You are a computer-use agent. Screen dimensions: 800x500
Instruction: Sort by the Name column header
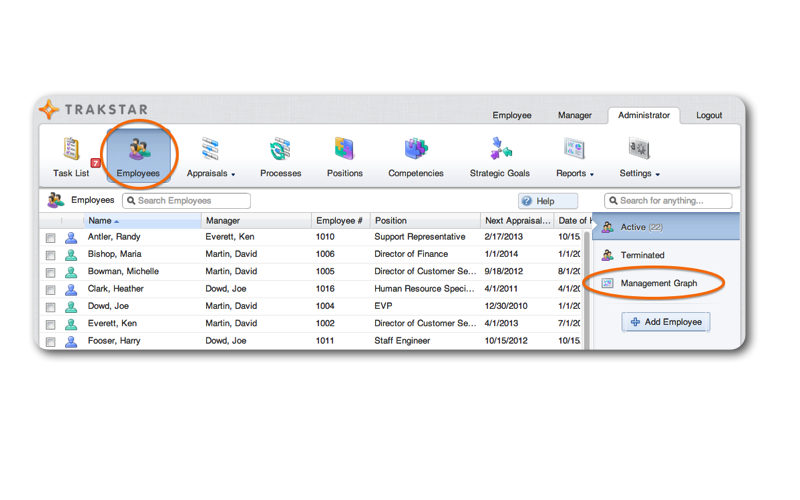click(x=143, y=220)
